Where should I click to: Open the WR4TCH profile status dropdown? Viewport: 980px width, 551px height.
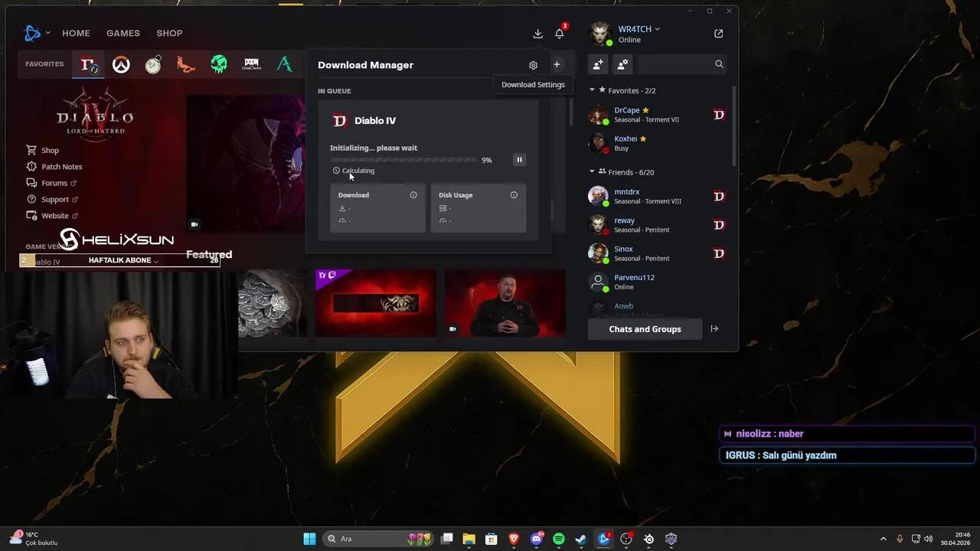639,29
